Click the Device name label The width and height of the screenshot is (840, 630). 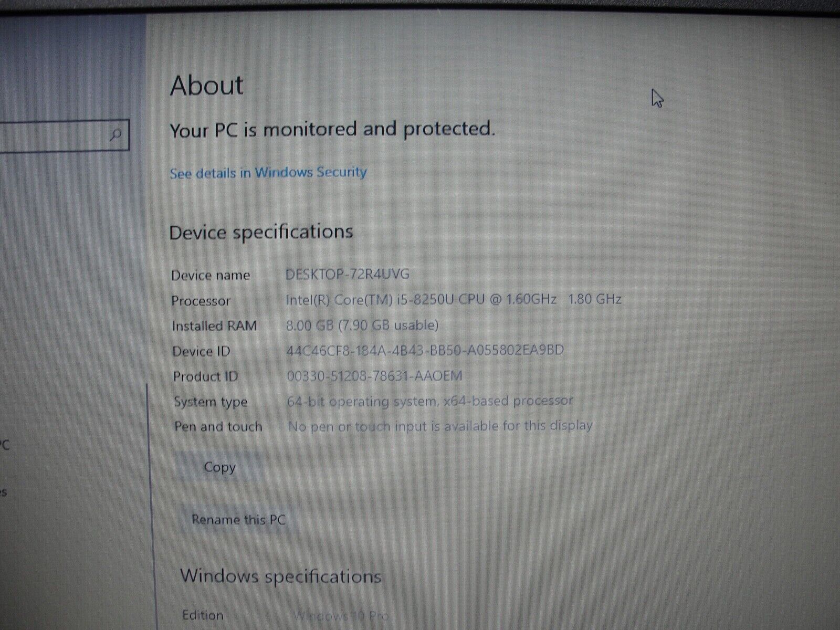click(x=211, y=276)
